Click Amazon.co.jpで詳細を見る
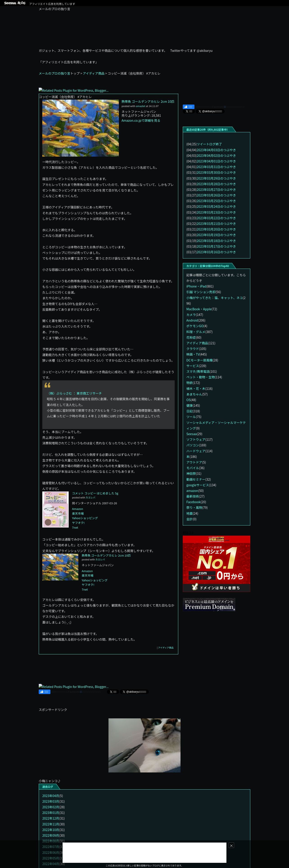 [x=141, y=121]
